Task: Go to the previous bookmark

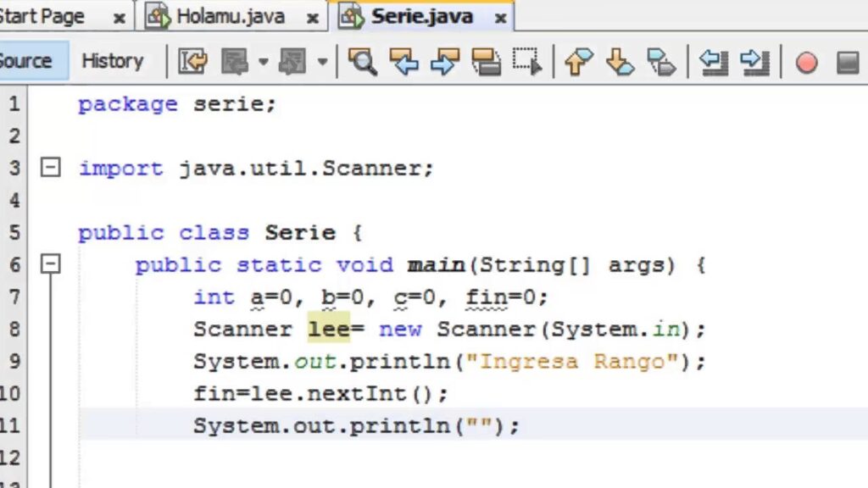Action: (579, 62)
